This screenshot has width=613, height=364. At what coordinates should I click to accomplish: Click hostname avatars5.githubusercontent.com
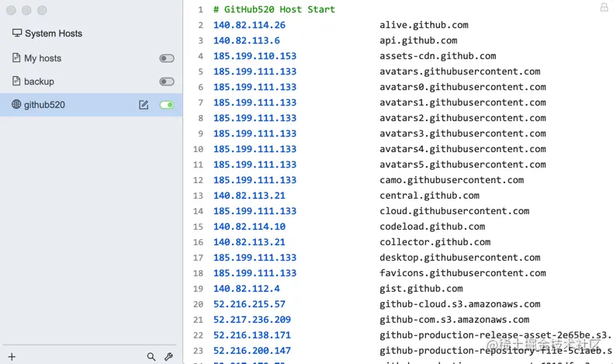(462, 165)
